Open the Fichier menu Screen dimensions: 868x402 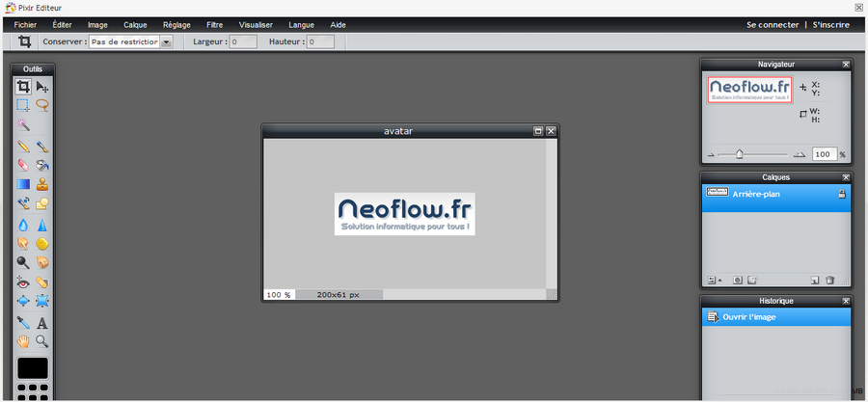[25, 25]
